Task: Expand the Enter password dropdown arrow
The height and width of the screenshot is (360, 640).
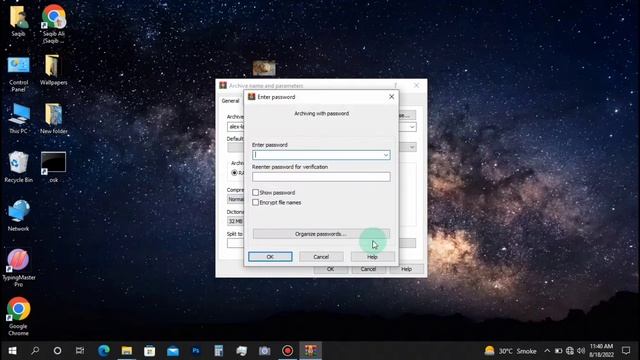Action: (386, 155)
